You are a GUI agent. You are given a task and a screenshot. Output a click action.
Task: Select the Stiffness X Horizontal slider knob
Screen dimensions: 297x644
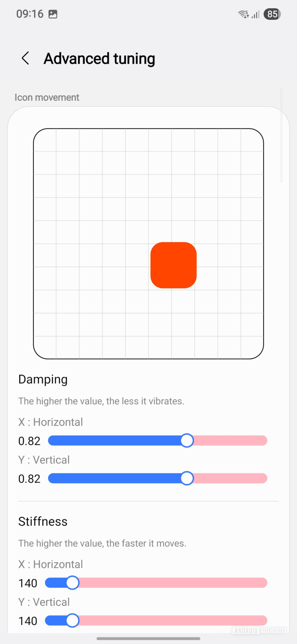pos(73,583)
